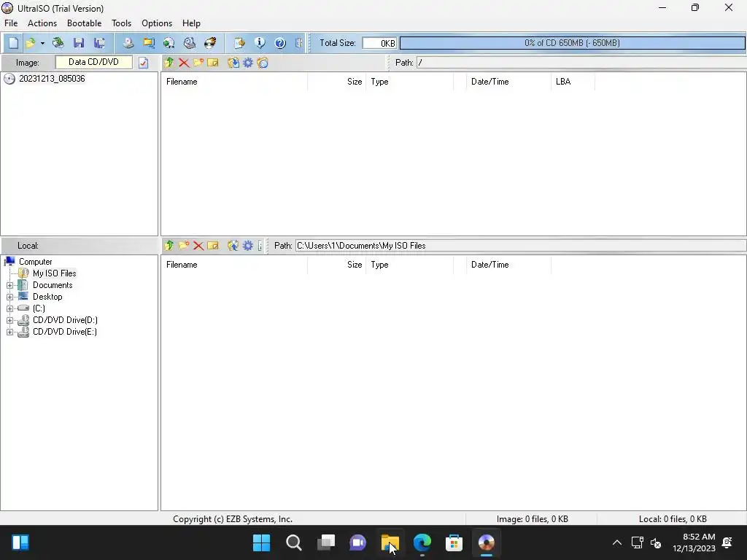
Task: Open the Windows Start menu
Action: point(262,542)
